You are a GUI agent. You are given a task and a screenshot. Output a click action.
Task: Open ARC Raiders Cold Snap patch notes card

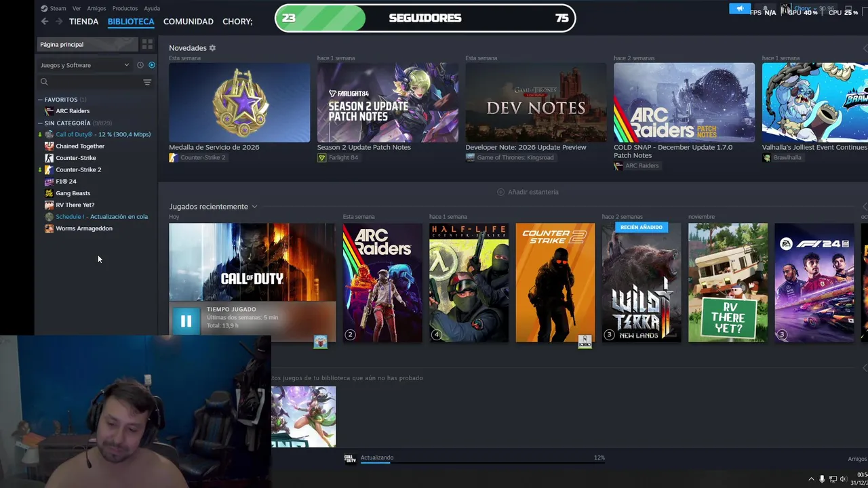click(684, 102)
